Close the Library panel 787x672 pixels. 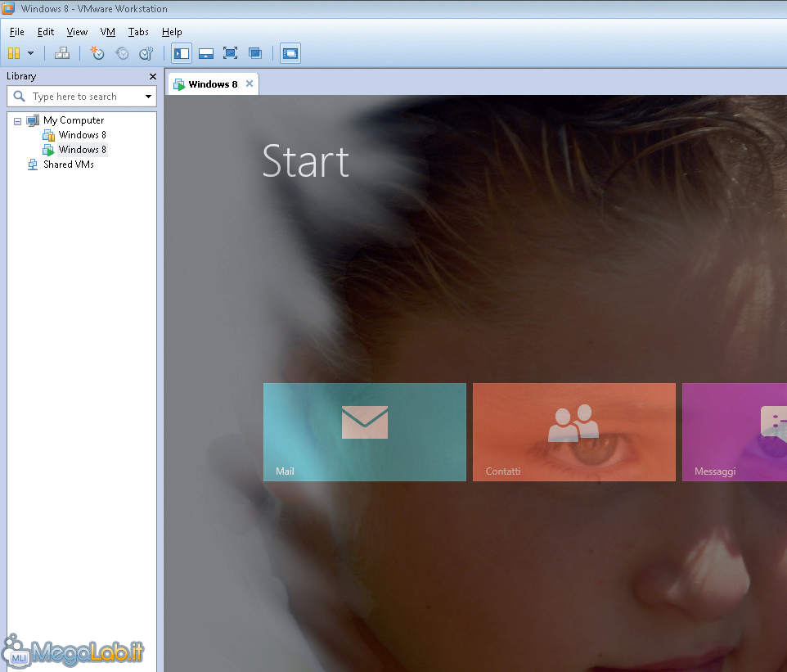tap(153, 76)
